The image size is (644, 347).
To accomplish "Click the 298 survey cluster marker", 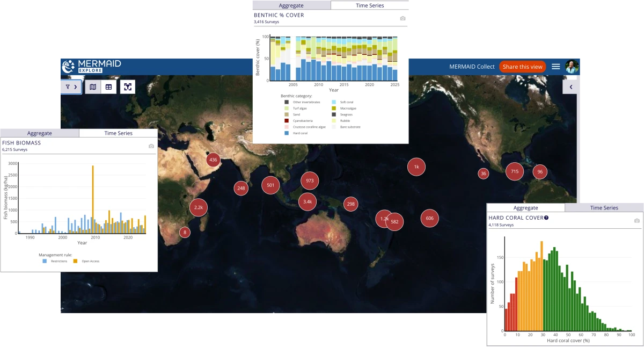I will 351,204.
